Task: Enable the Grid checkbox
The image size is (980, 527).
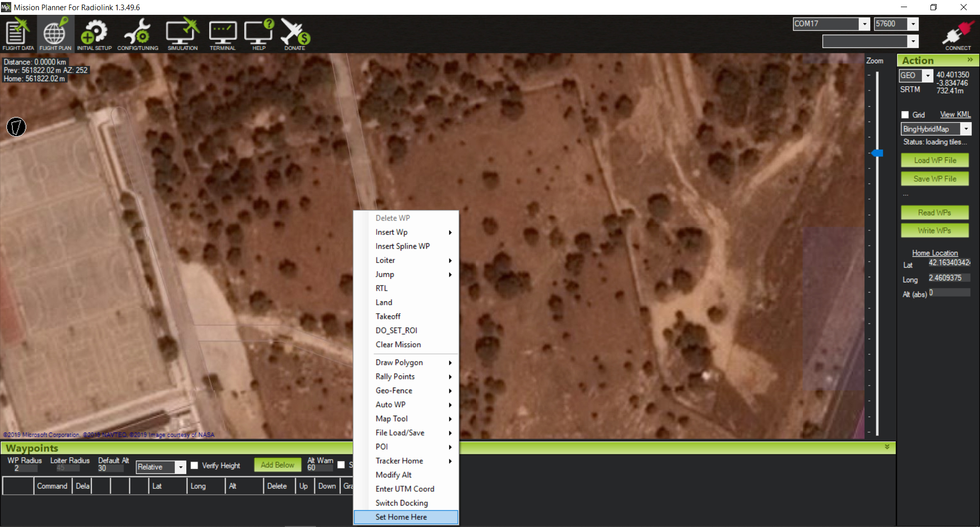Action: 905,115
